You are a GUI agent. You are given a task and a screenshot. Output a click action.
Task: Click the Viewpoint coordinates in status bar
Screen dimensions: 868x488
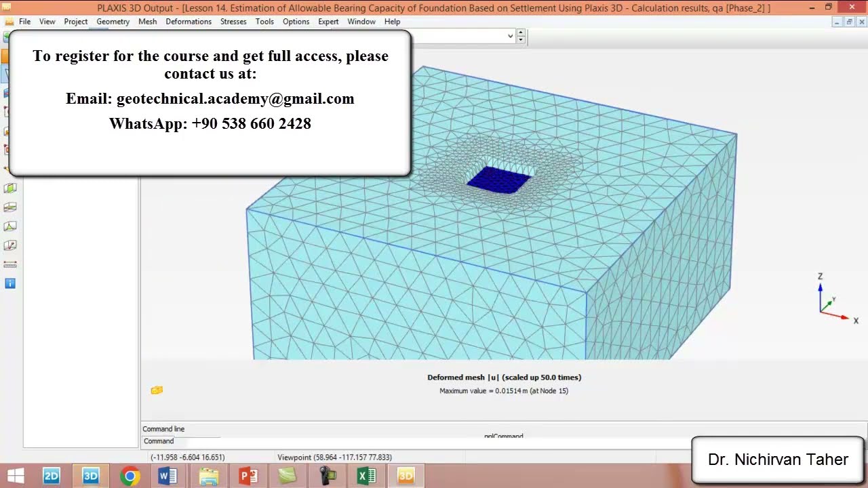click(334, 457)
